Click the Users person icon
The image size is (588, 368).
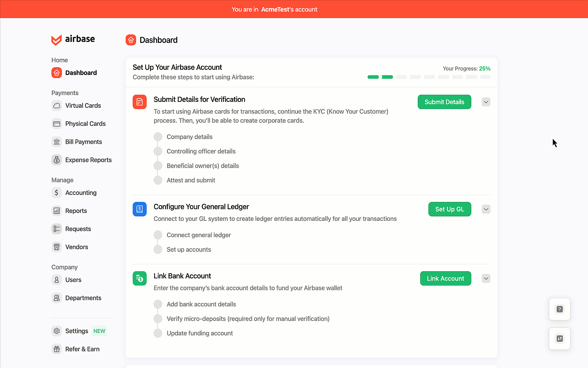coord(57,280)
